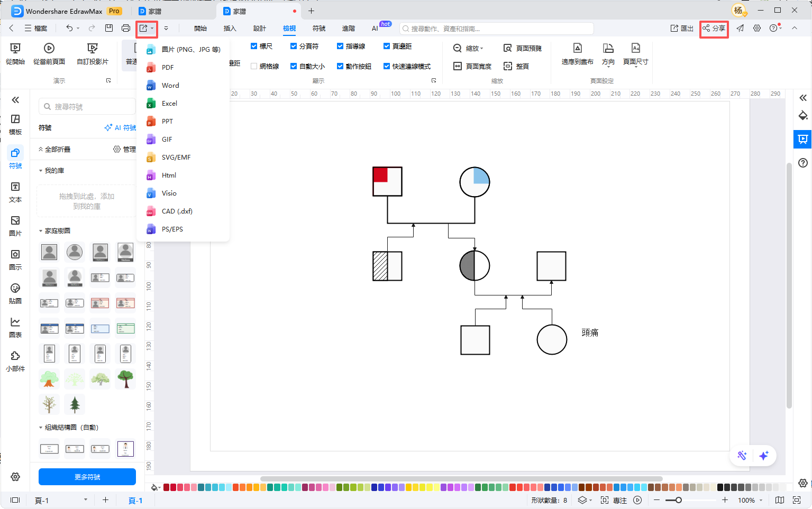Collapse the 家庭樹圖 symbol library section
Viewport: 812px width, 509px height.
click(41, 231)
